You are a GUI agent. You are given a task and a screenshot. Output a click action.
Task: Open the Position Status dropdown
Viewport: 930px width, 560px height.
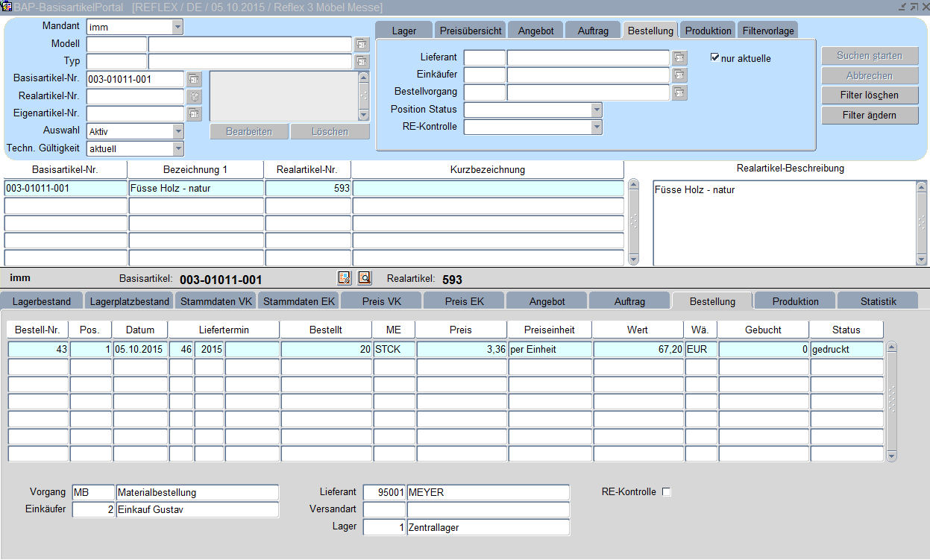coord(596,110)
